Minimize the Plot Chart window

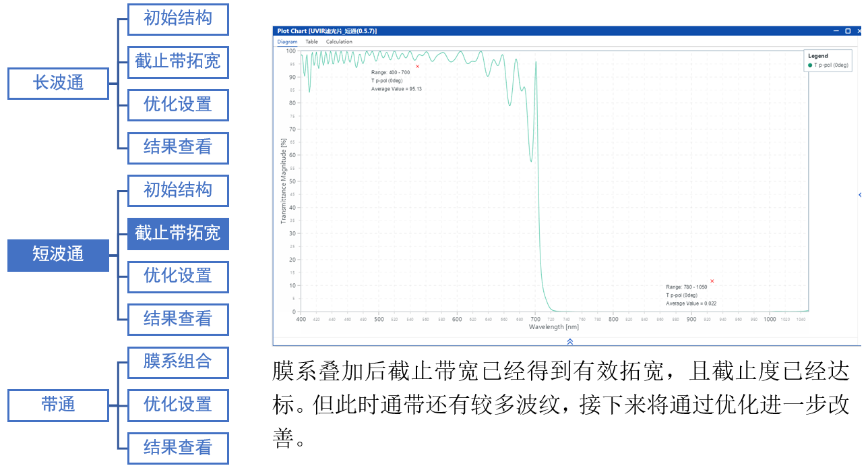coord(836,31)
